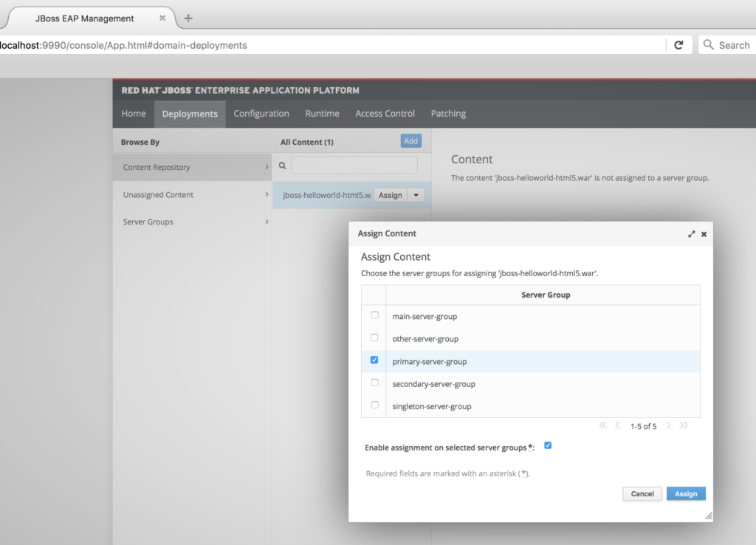Viewport: 756px width, 545px height.
Task: Click Cancel in the Assign Content dialog
Action: tap(642, 493)
